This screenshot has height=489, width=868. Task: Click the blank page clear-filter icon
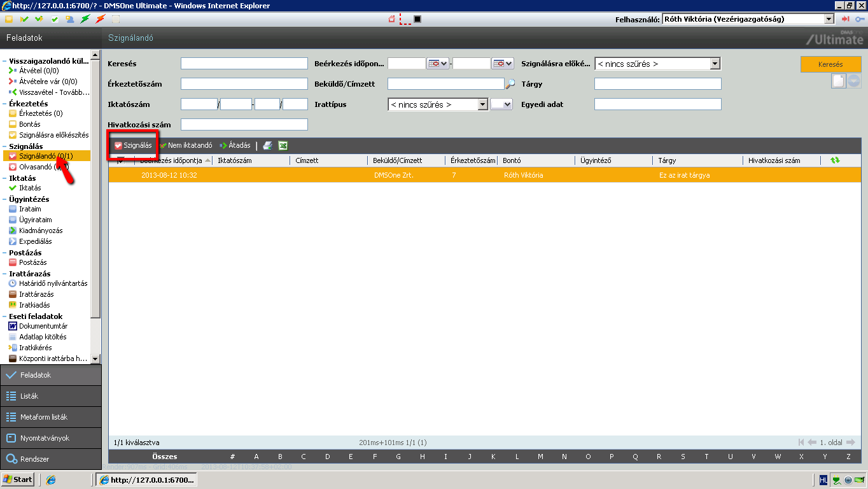coord(839,81)
